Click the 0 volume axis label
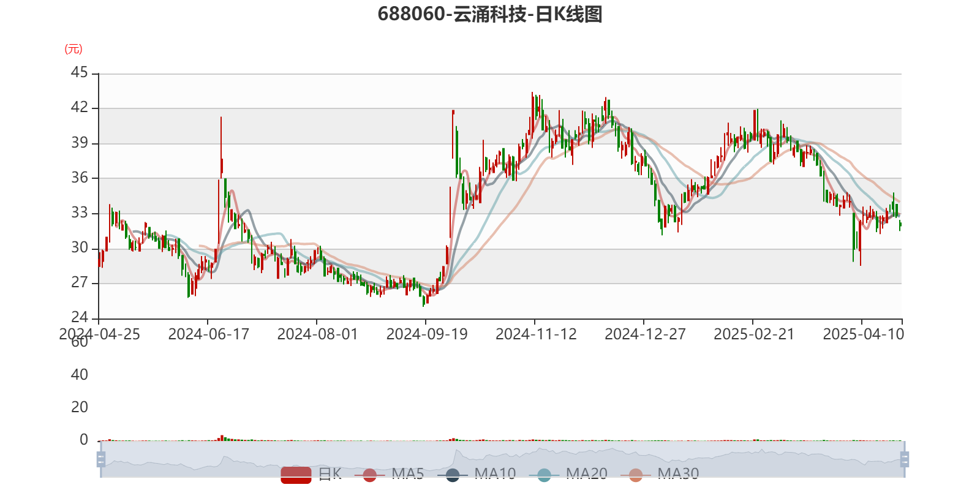 (84, 440)
